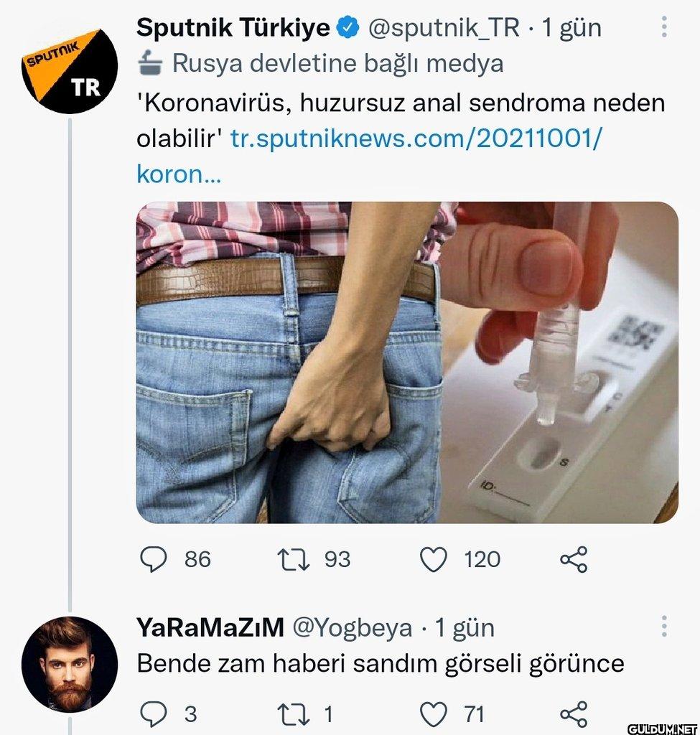This screenshot has height=735, width=700.
Task: Like YaRaMaZıM's reply
Action: pyautogui.click(x=433, y=713)
